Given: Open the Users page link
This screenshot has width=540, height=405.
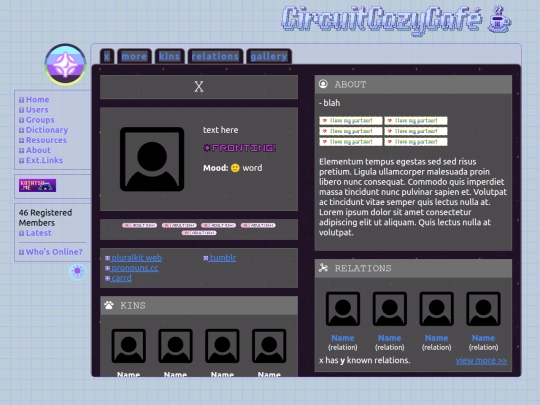Looking at the screenshot, I should (x=37, y=110).
